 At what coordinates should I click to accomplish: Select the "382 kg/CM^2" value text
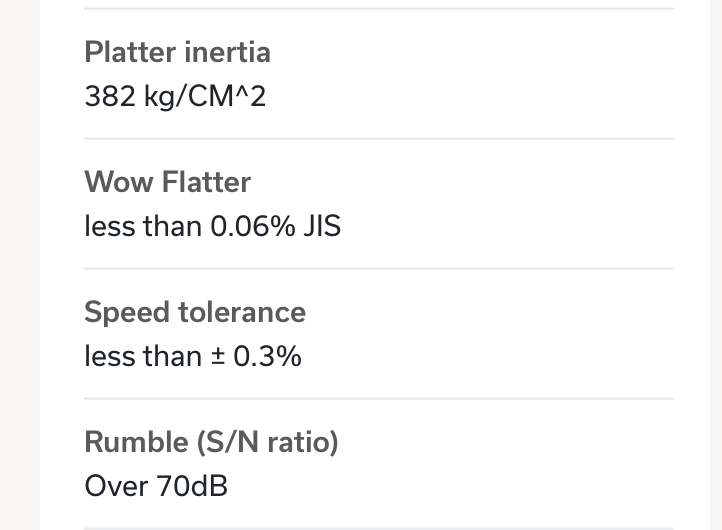[175, 97]
